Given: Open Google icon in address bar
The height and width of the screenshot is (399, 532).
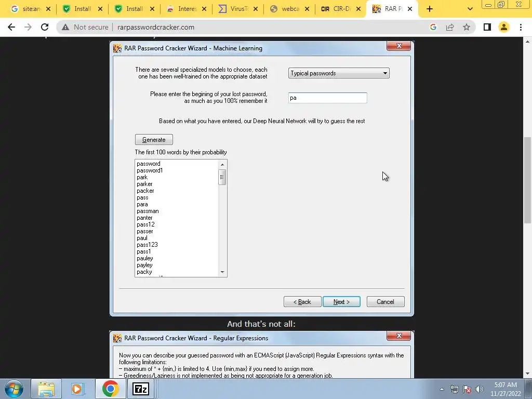Looking at the screenshot, I should point(433,27).
